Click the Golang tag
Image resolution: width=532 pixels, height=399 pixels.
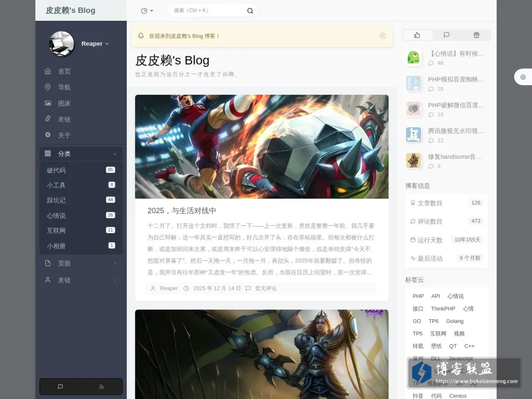pos(455,321)
